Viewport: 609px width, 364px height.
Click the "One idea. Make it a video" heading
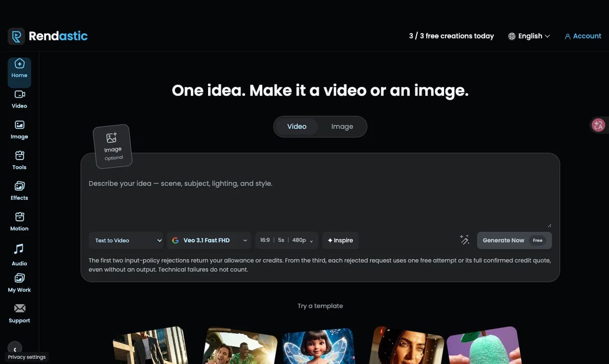point(320,91)
